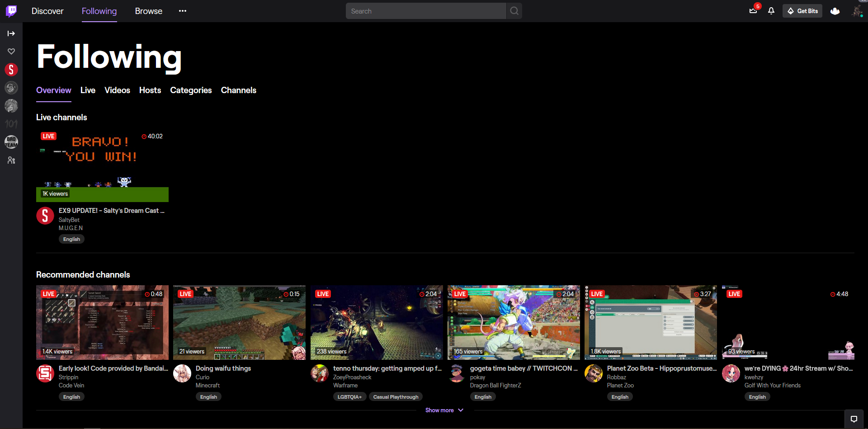Click Curio's channel avatar
Screen dimensions: 868x429
click(182, 373)
